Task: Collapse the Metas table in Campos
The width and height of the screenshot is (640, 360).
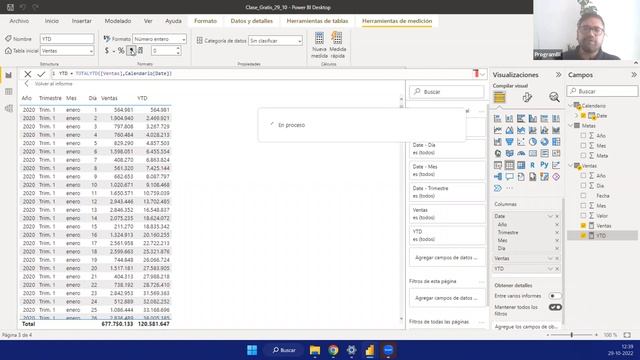Action: point(570,125)
